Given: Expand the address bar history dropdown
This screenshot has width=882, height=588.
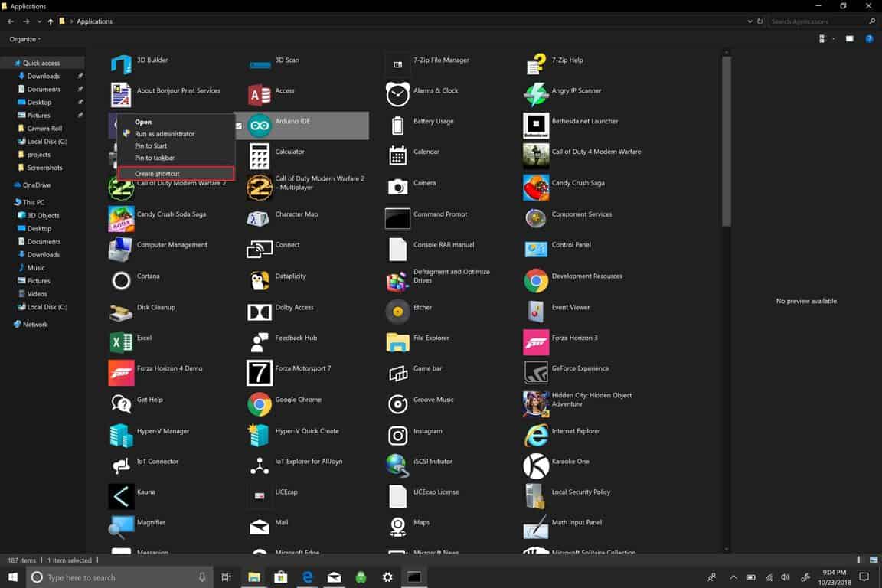Looking at the screenshot, I should click(x=750, y=21).
